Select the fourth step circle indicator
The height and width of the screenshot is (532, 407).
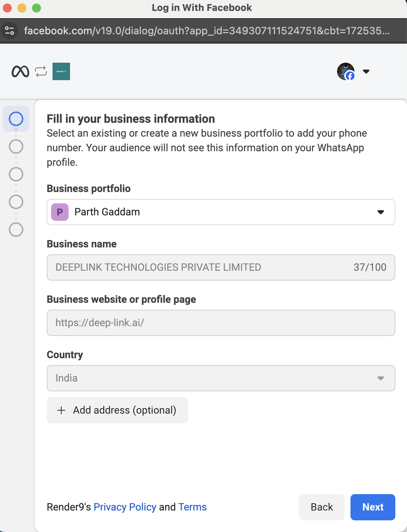(16, 202)
